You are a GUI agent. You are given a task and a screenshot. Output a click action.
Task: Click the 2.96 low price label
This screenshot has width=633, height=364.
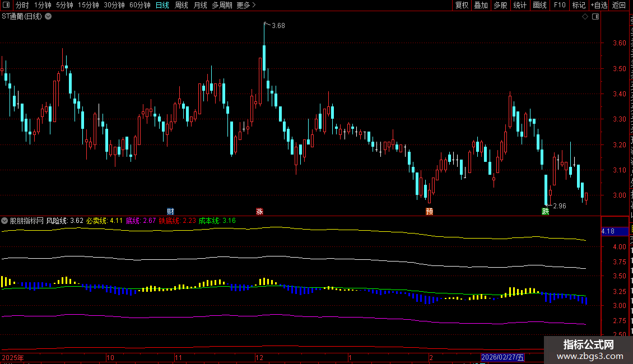[560, 206]
